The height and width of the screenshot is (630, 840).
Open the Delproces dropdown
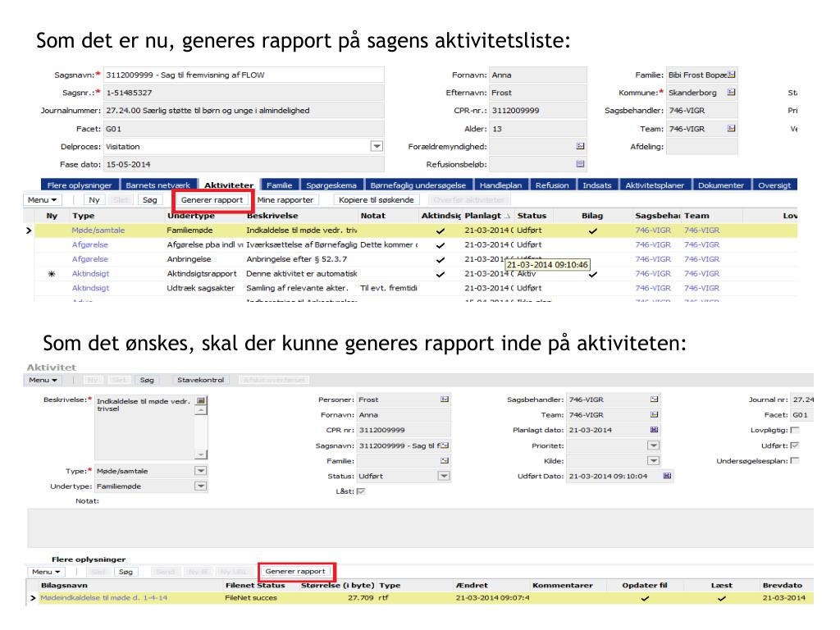(x=377, y=146)
